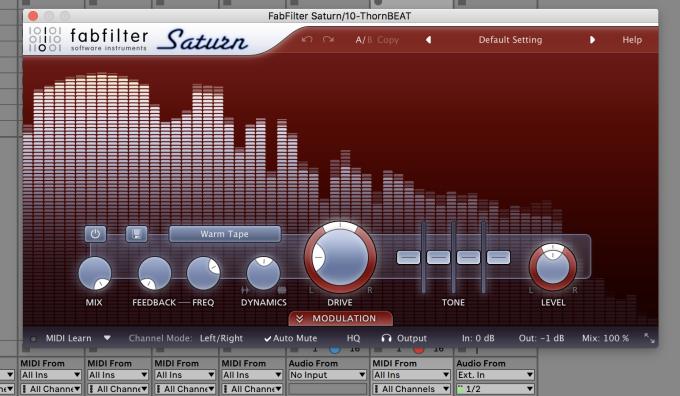This screenshot has width=680, height=396.
Task: Click the redo arrow icon
Action: (328, 39)
